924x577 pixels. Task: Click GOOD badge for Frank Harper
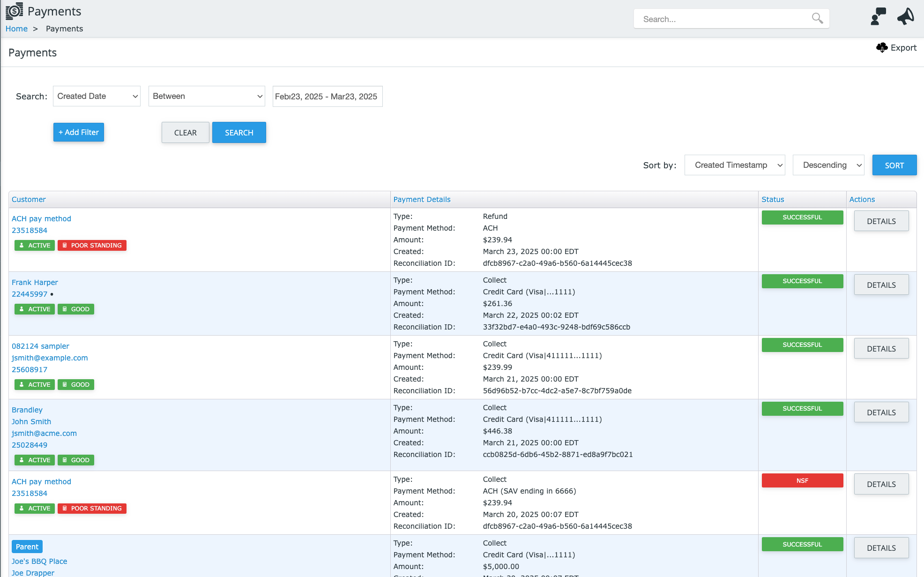76,309
